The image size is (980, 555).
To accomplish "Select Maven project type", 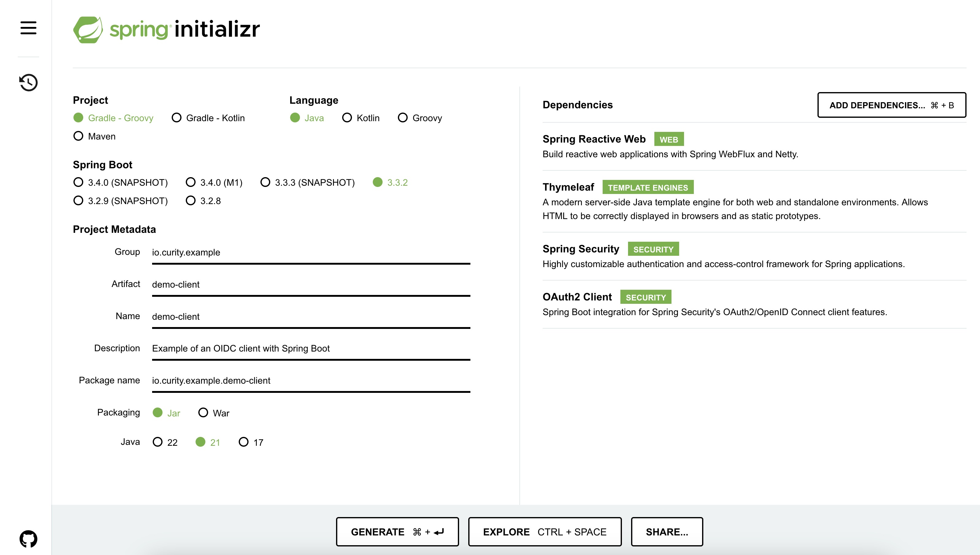I will tap(79, 136).
